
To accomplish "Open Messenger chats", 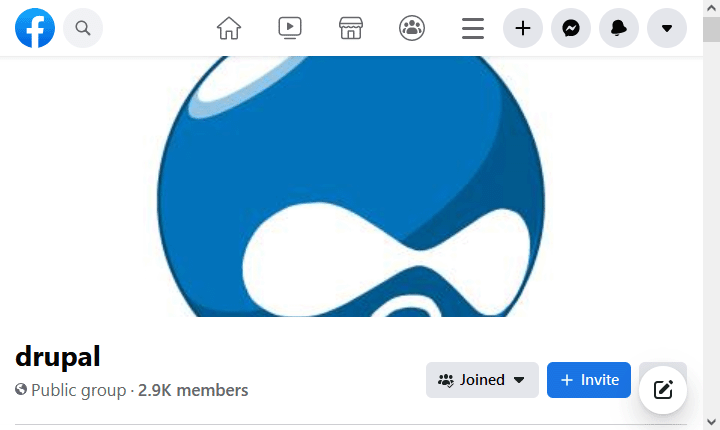I will click(571, 28).
